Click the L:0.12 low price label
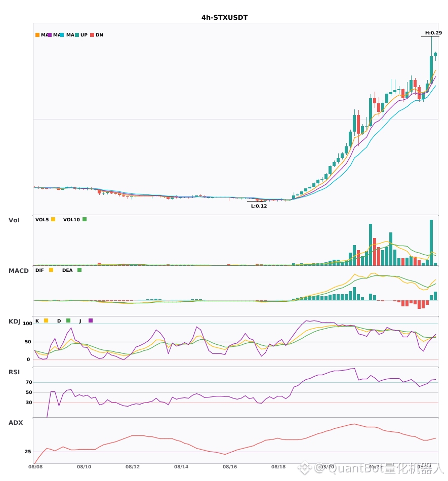448x481 pixels. pyautogui.click(x=259, y=206)
